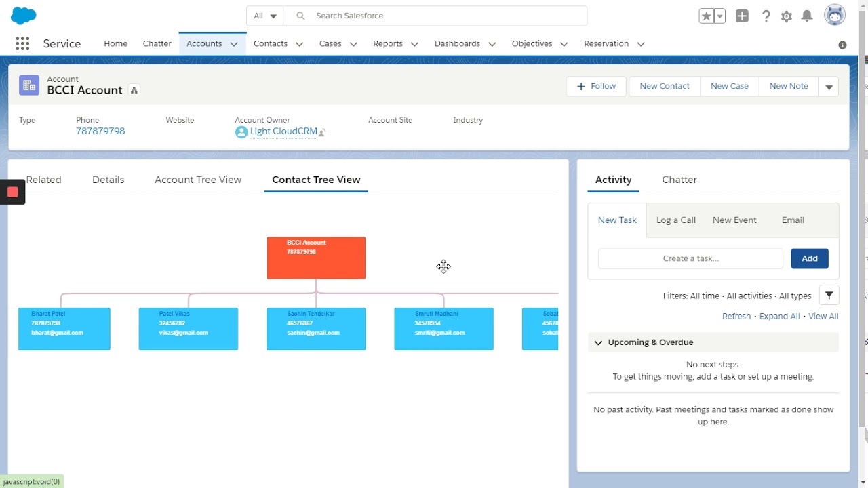Open the Favorites star icon

click(707, 16)
